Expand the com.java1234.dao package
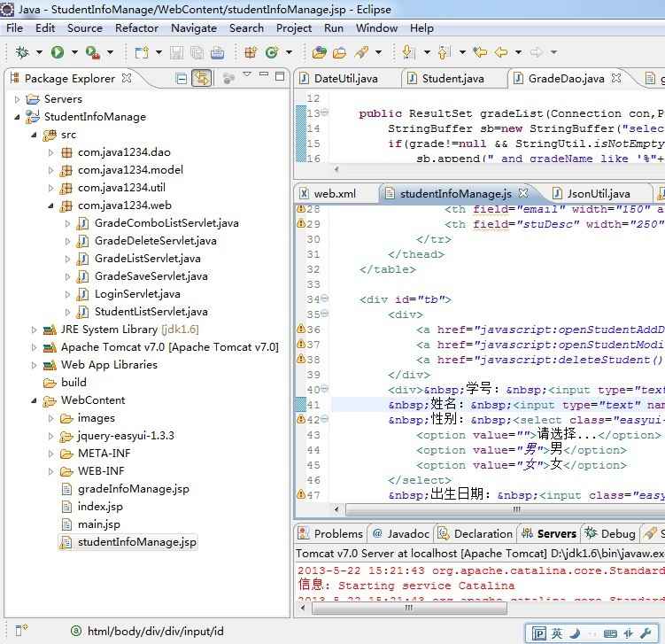Image resolution: width=665 pixels, height=644 pixels. tap(50, 152)
